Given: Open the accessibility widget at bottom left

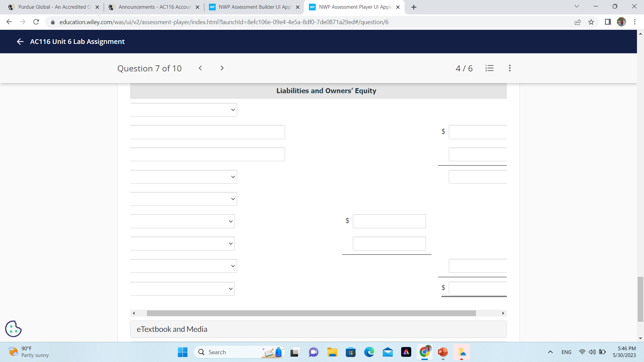Looking at the screenshot, I should coord(13,329).
